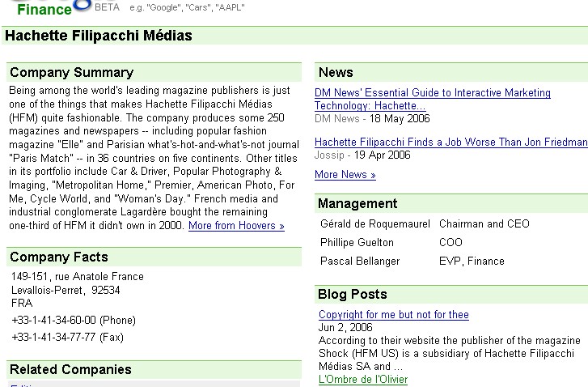
Task: Click the Company Summary heading
Action: point(72,72)
